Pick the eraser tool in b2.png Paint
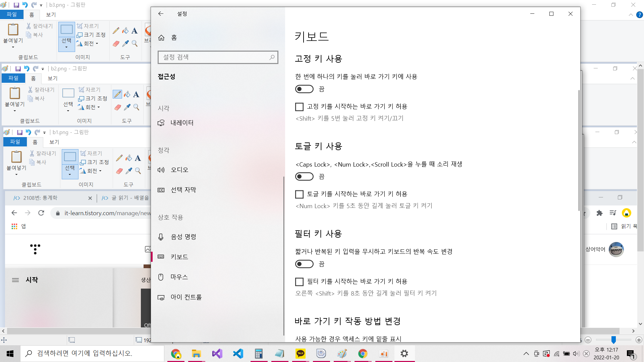644x362 pixels. pos(118,107)
